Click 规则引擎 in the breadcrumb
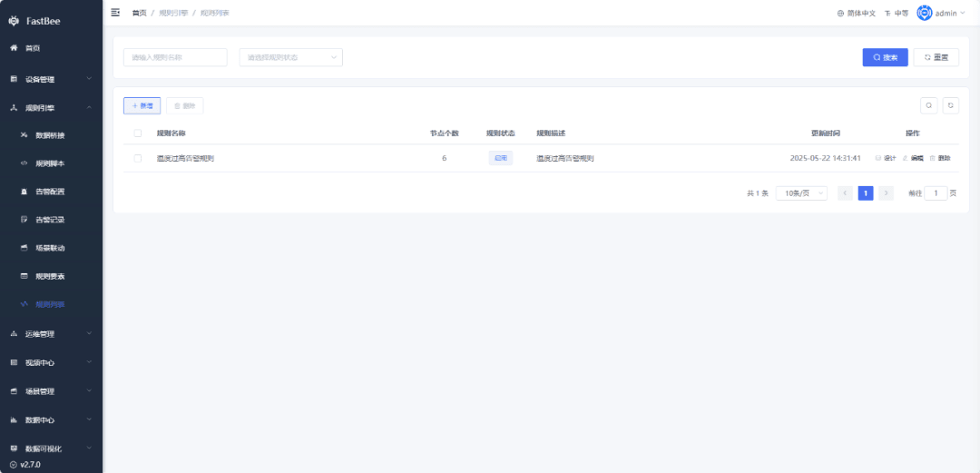980x473 pixels. click(173, 13)
